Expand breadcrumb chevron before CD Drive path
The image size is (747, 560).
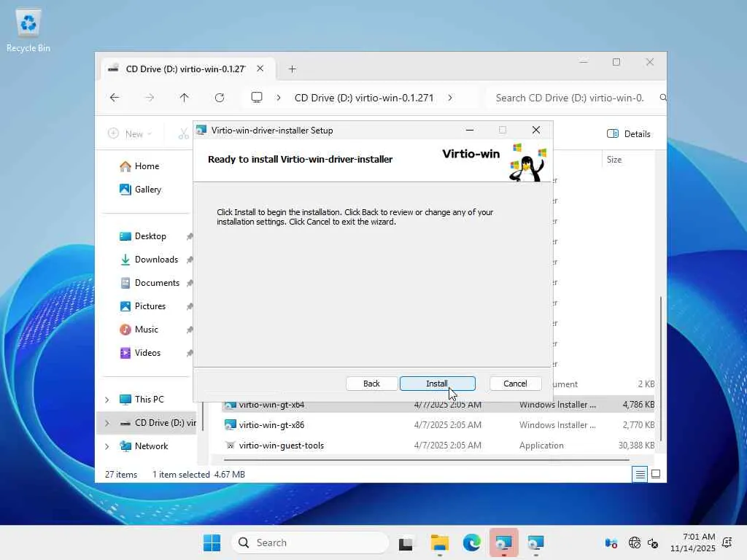(279, 98)
